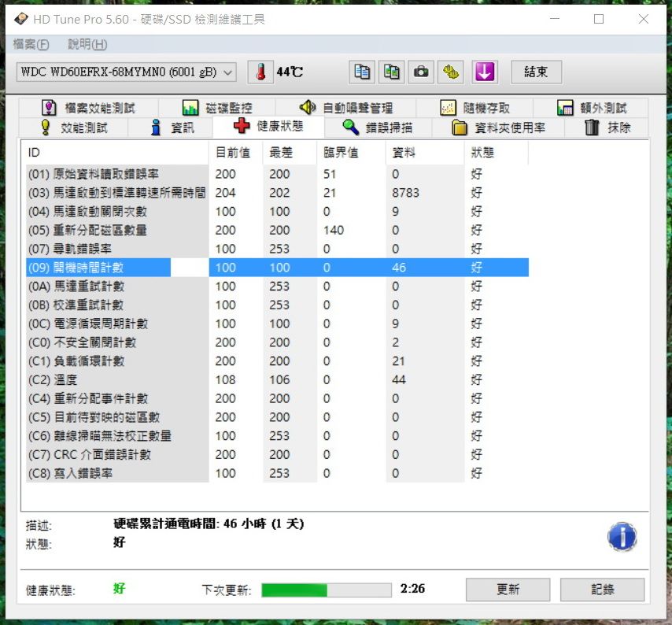Click the pink minimize-to-tray arrow icon
The width and height of the screenshot is (672, 625).
[x=485, y=72]
